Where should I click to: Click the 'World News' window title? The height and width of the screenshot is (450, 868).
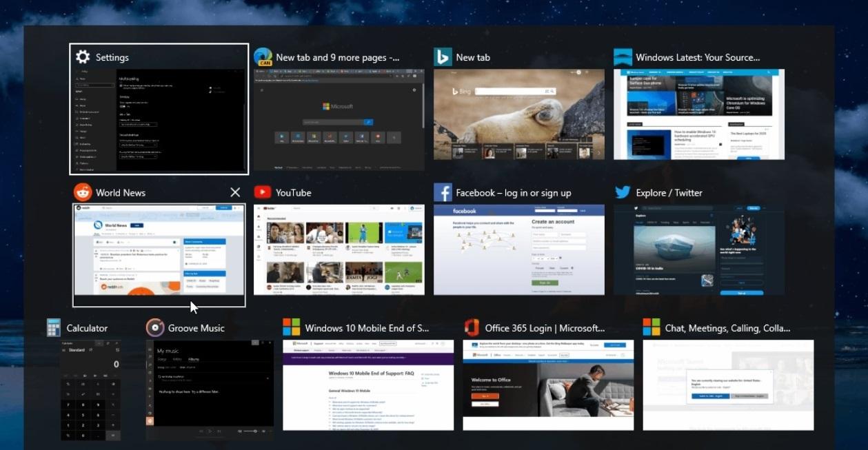point(121,192)
